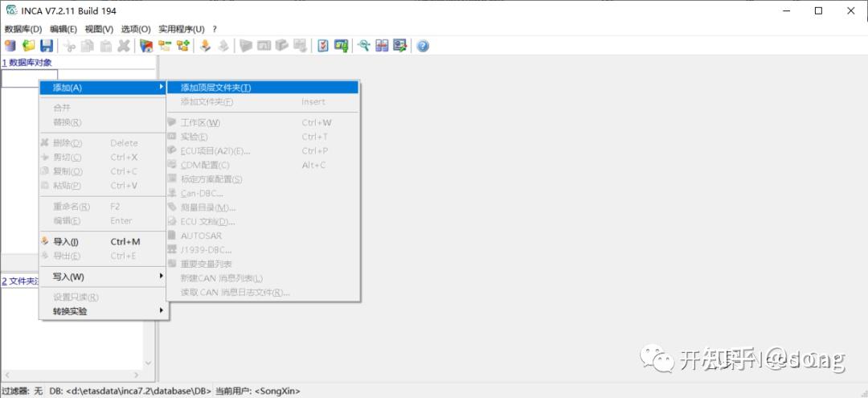Click greyed 重命名(R) context menu entry

pyautogui.click(x=104, y=207)
